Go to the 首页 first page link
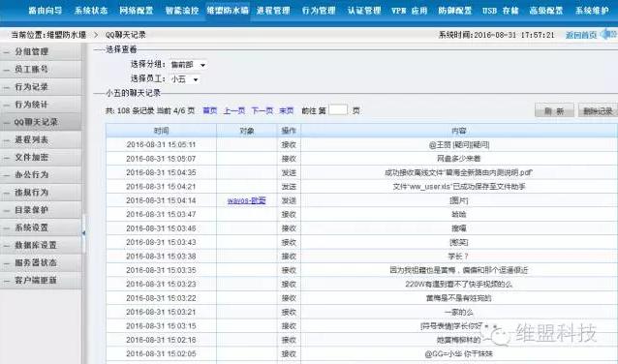618x364 pixels. click(210, 110)
